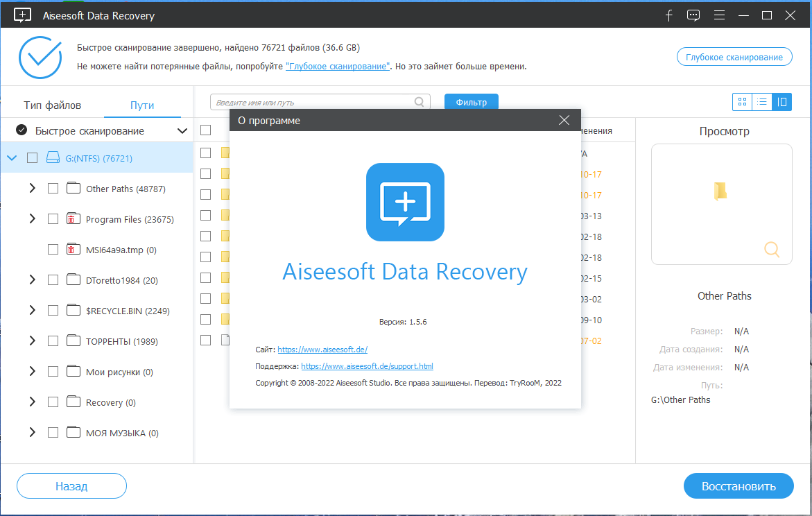Click the Восстановить button
The image size is (812, 516).
point(738,486)
